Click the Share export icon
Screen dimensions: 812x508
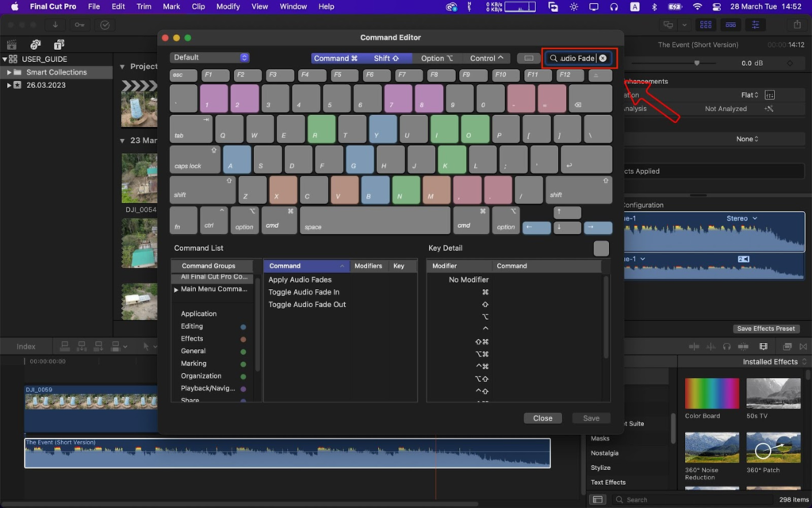pyautogui.click(x=797, y=25)
